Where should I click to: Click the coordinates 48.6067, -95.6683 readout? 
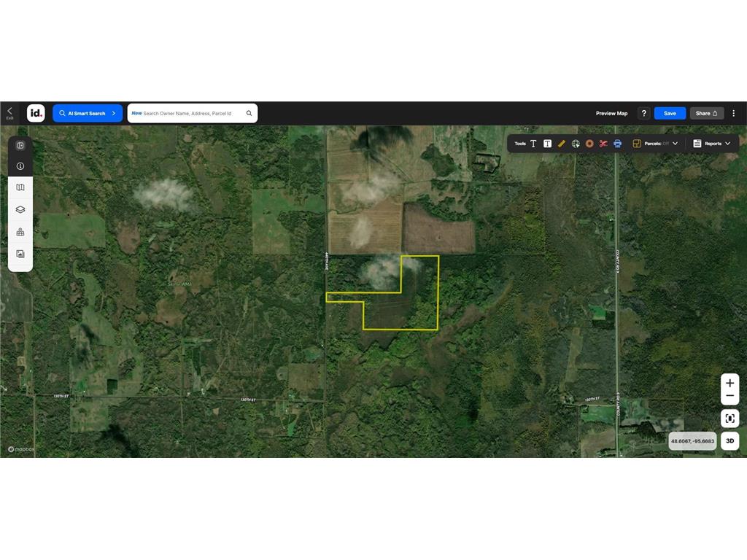692,441
